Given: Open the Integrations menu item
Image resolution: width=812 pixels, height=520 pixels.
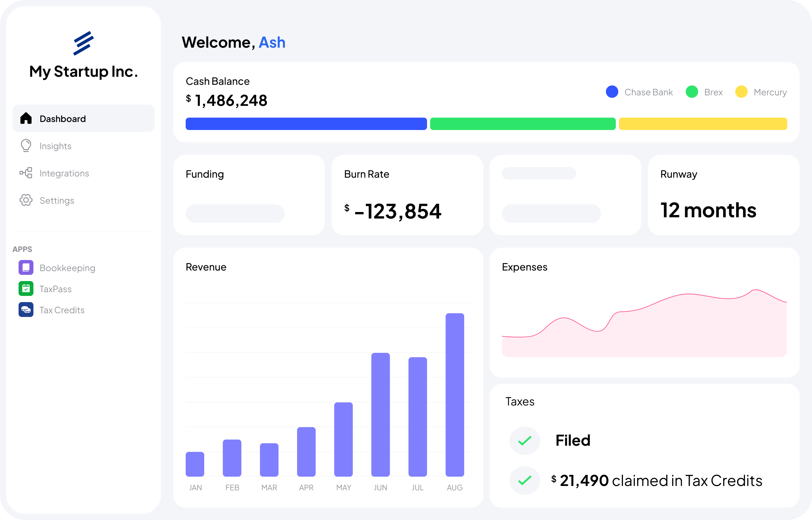Looking at the screenshot, I should point(64,173).
